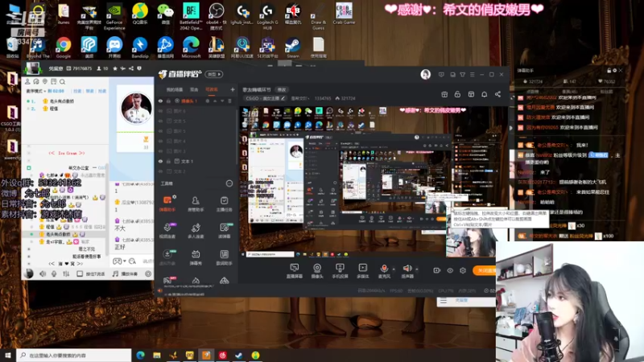Add a 手机投屏 source

(340, 271)
